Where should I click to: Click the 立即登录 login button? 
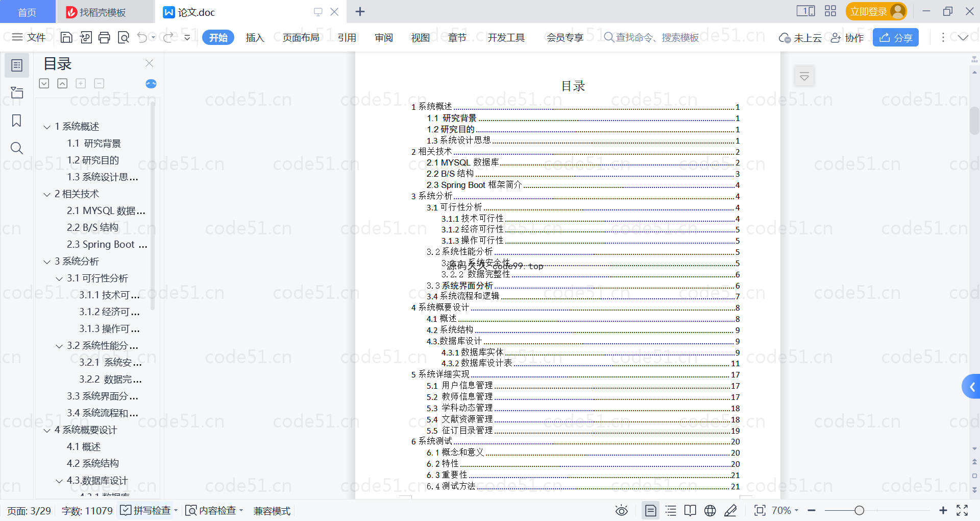[876, 11]
